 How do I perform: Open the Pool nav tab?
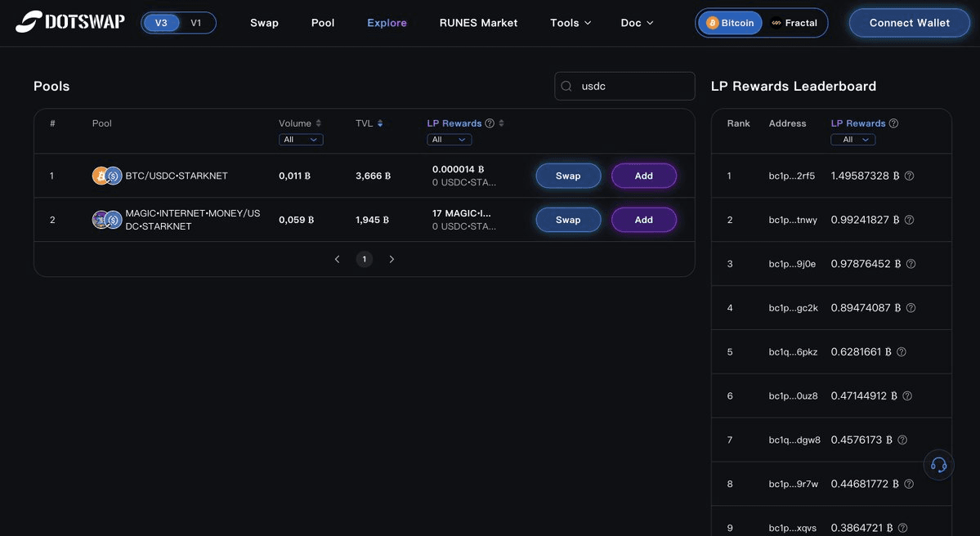pyautogui.click(x=323, y=23)
